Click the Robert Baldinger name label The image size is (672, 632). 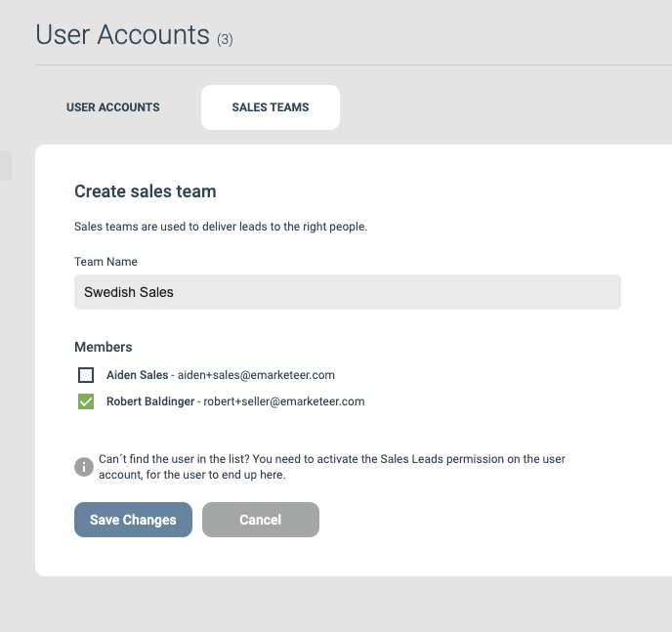click(x=150, y=401)
